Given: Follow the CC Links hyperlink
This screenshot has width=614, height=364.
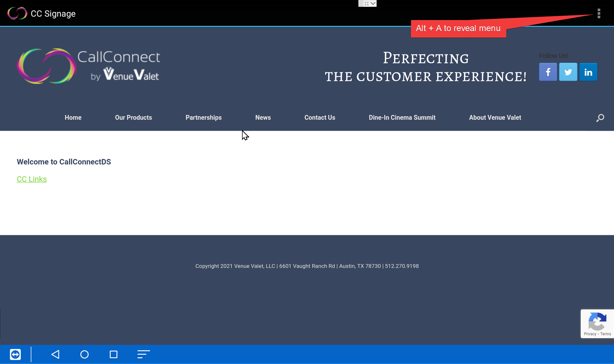Looking at the screenshot, I should coord(32,179).
